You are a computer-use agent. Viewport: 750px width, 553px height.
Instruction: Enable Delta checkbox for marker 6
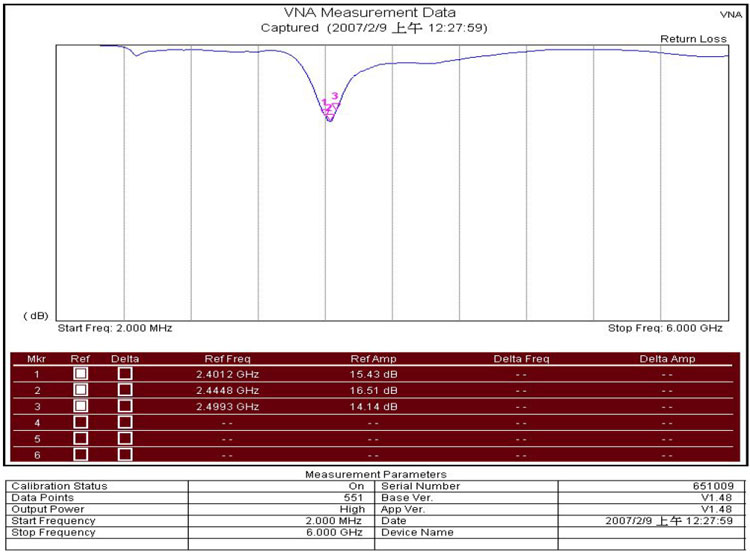(x=125, y=454)
